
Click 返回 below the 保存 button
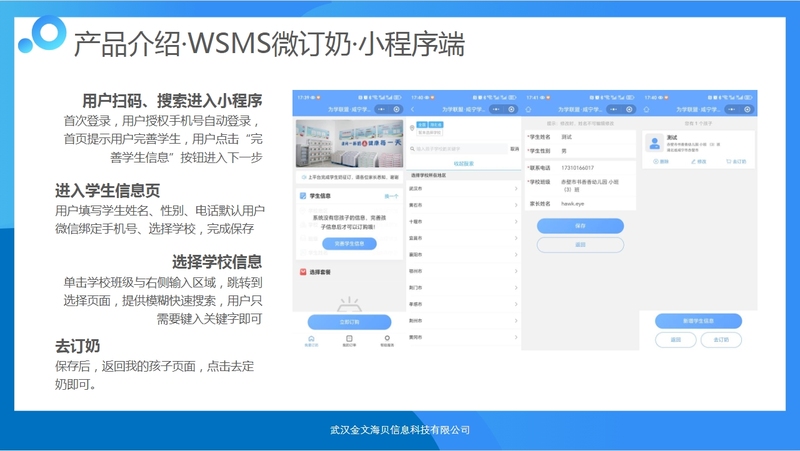(x=580, y=245)
